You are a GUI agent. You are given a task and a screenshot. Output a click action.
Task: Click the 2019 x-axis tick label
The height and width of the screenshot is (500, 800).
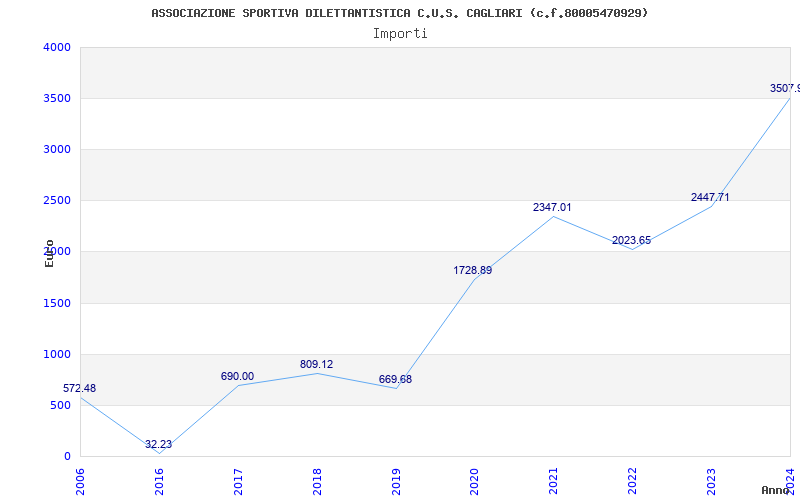tap(396, 480)
